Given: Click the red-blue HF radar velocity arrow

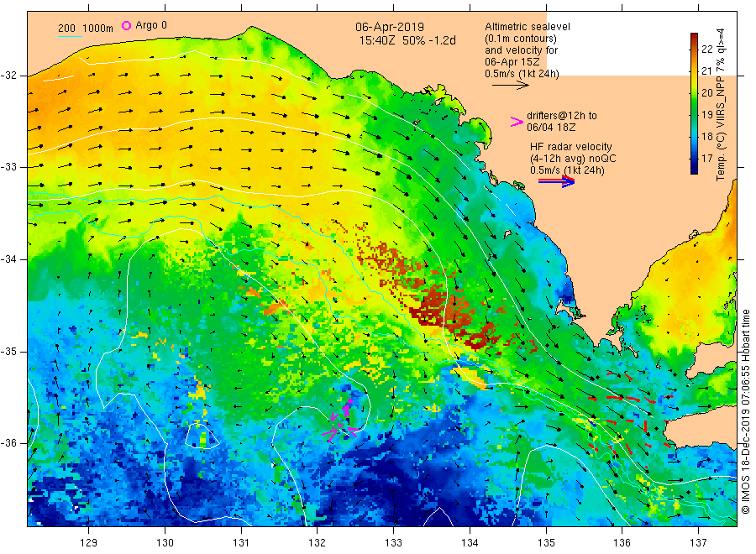Looking at the screenshot, I should point(557,181).
